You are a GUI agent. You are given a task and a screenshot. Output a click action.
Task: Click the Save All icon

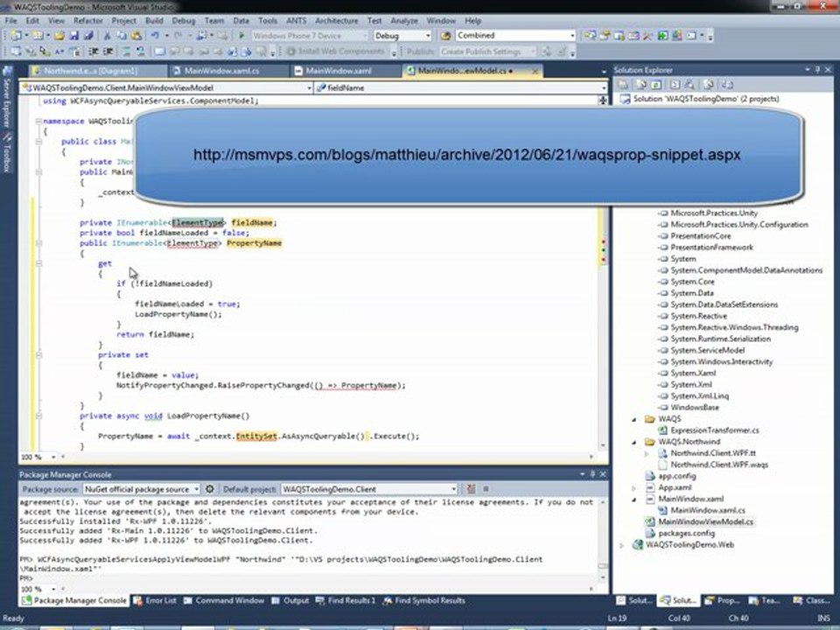pos(88,36)
